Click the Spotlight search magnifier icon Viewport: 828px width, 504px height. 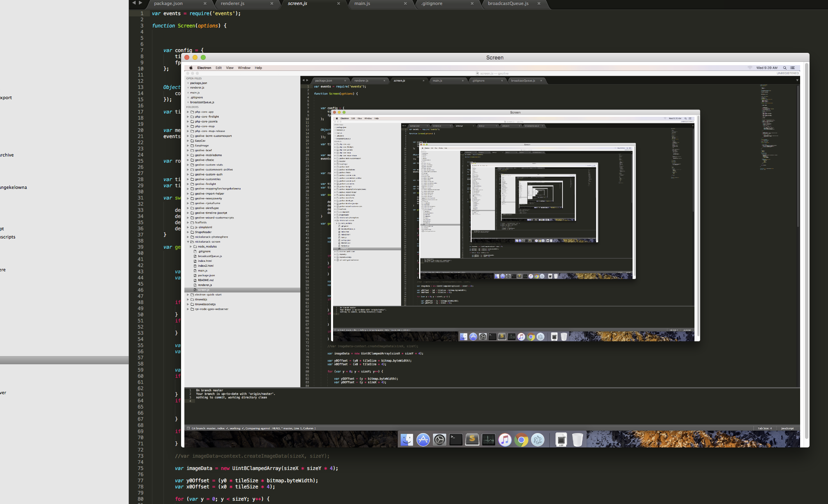pyautogui.click(x=785, y=68)
